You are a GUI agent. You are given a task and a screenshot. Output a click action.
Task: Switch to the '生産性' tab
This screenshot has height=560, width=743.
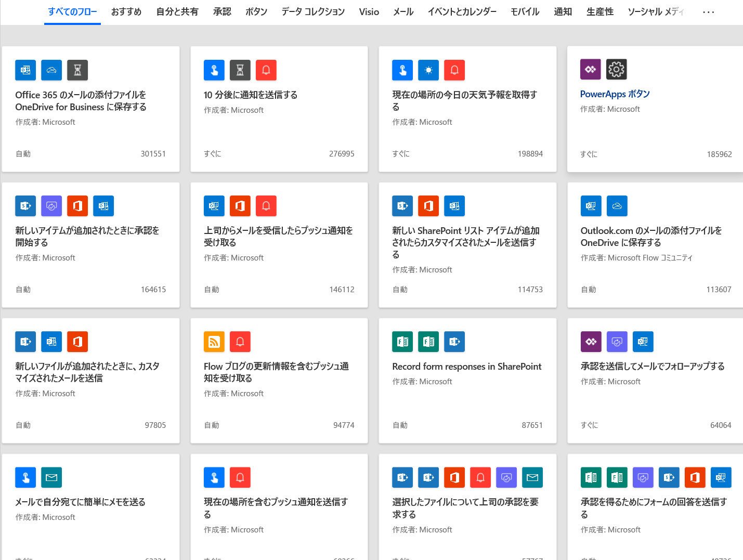(x=600, y=11)
